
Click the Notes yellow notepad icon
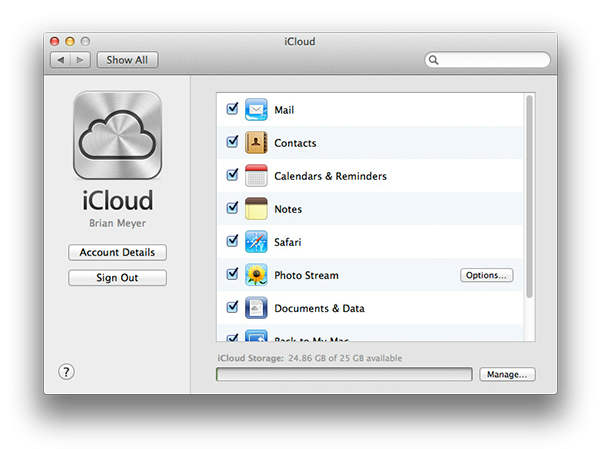pyautogui.click(x=256, y=209)
